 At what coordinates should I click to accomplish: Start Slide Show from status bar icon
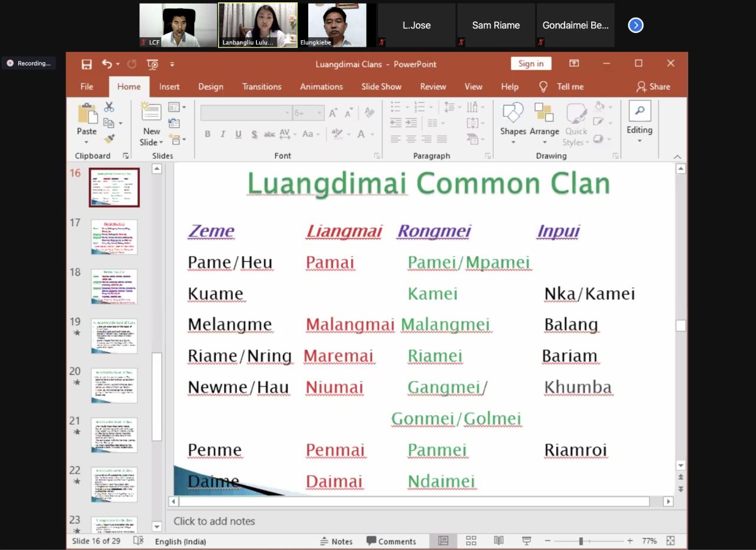(526, 541)
